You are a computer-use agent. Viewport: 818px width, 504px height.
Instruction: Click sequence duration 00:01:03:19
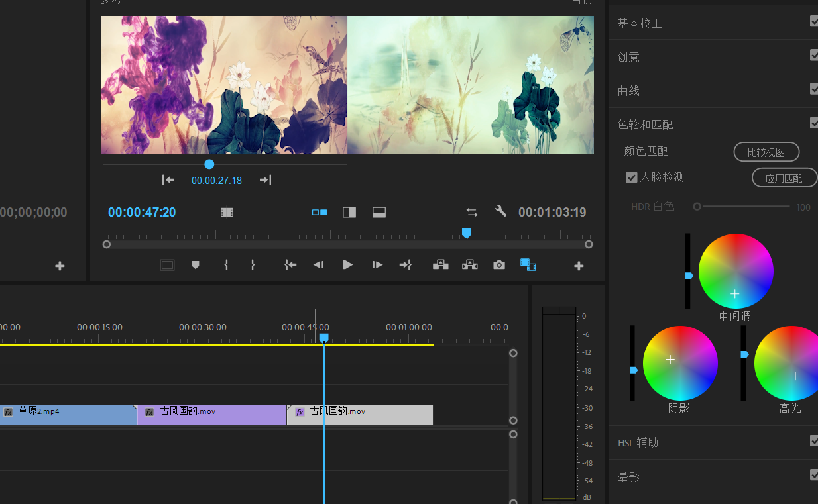click(x=552, y=212)
